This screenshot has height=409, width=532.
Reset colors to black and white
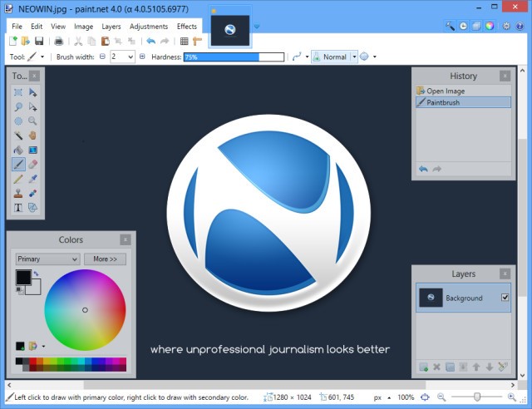click(x=20, y=291)
